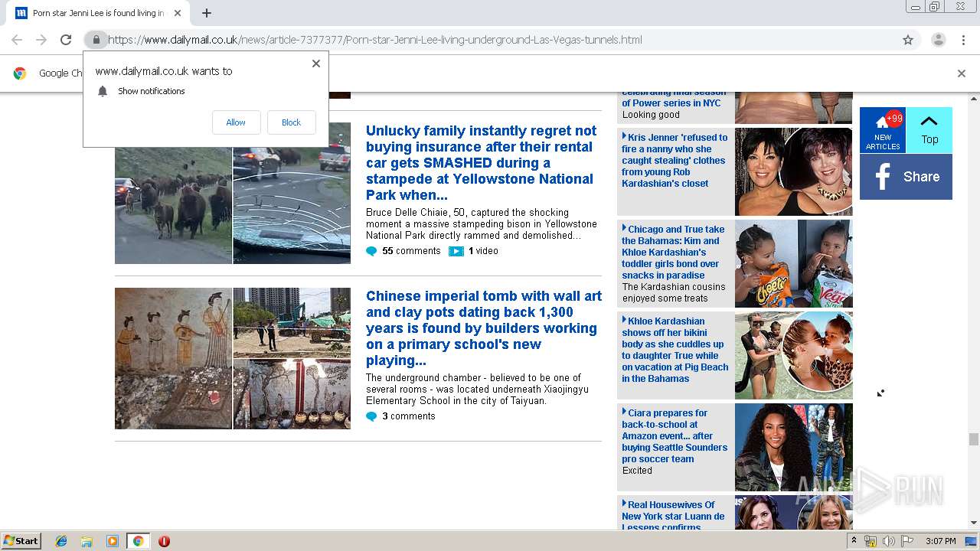Viewport: 980px width, 551px height.
Task: Open the Kris Jenner nanny story
Action: pyautogui.click(x=675, y=161)
